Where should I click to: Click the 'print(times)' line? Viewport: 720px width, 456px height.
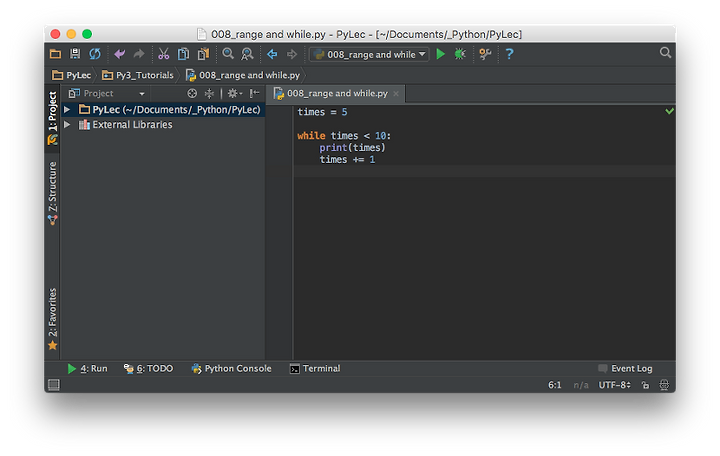coord(352,148)
